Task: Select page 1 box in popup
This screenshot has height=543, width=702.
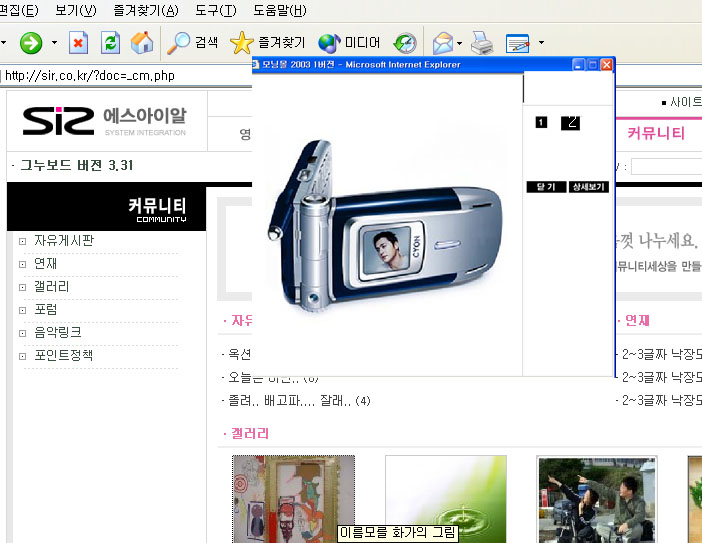Action: pos(542,123)
